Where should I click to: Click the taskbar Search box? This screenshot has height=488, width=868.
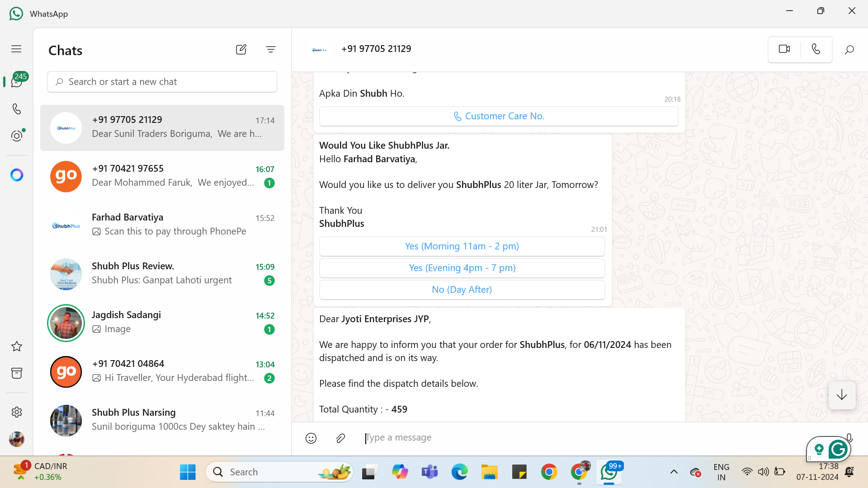(x=279, y=472)
